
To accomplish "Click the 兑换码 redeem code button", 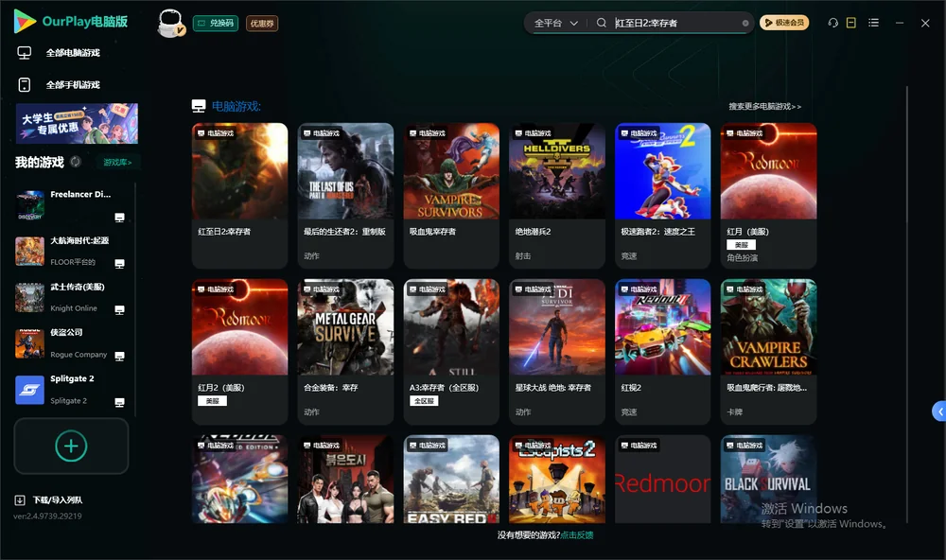I will click(216, 23).
